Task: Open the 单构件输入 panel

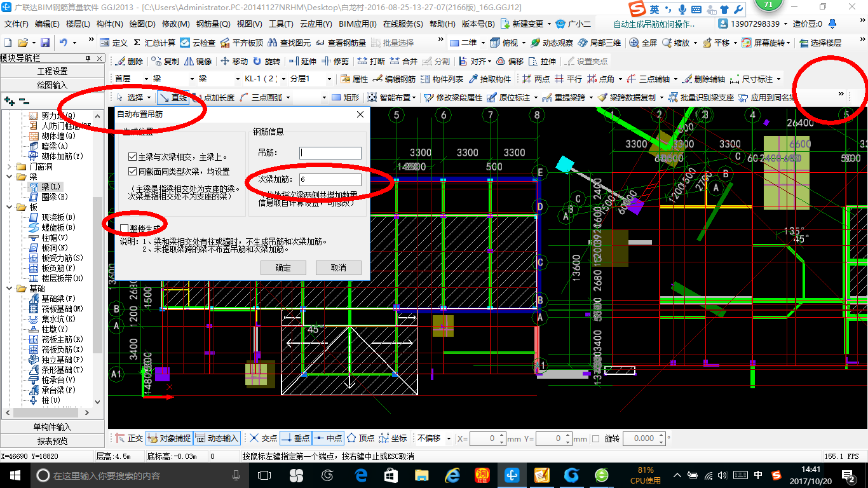Action: [52, 427]
